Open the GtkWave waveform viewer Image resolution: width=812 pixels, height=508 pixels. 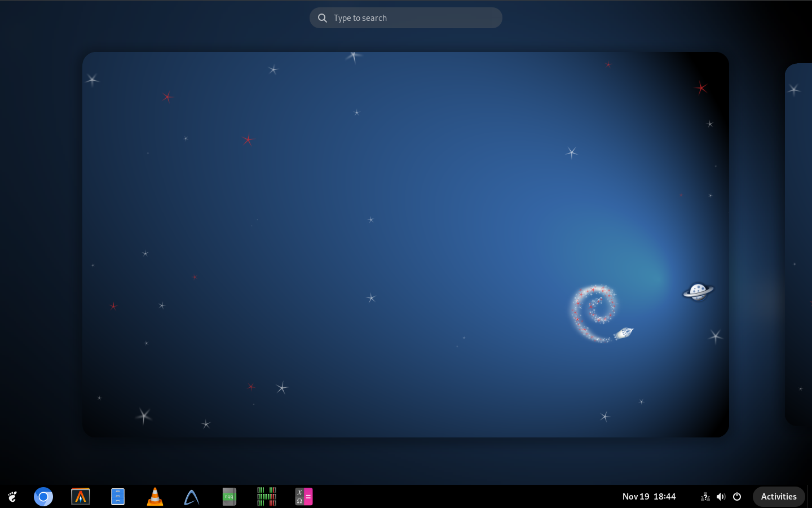(266, 497)
